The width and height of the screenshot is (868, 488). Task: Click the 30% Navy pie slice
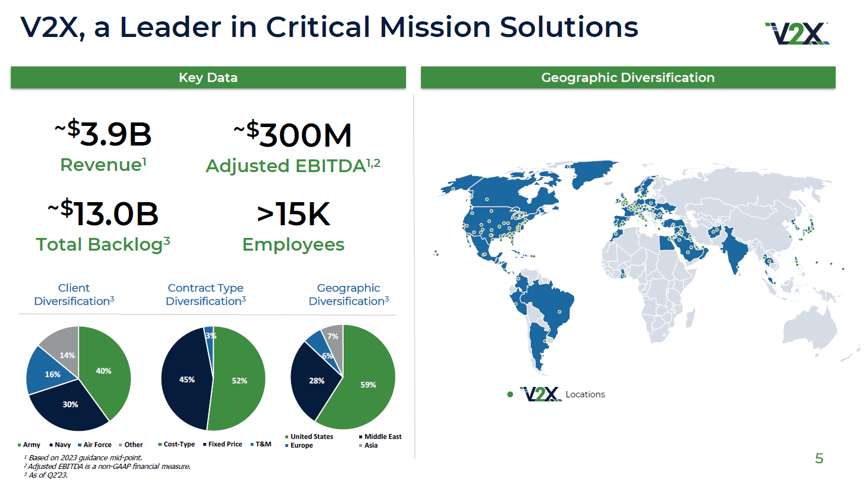[x=70, y=404]
